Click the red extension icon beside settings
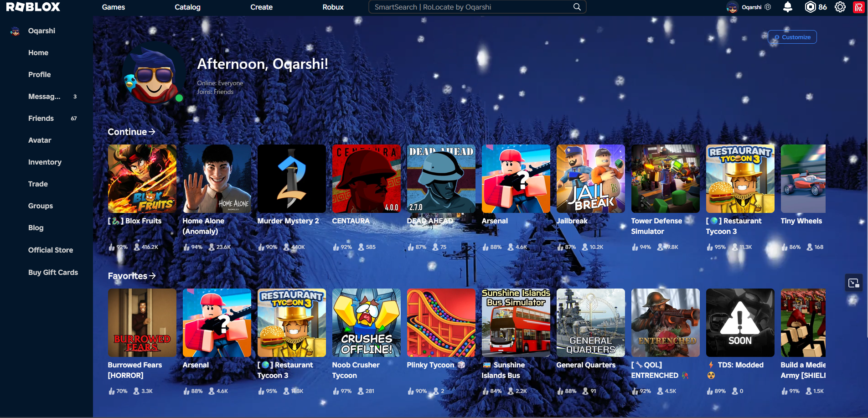Viewport: 868px width, 418px height. (x=858, y=7)
